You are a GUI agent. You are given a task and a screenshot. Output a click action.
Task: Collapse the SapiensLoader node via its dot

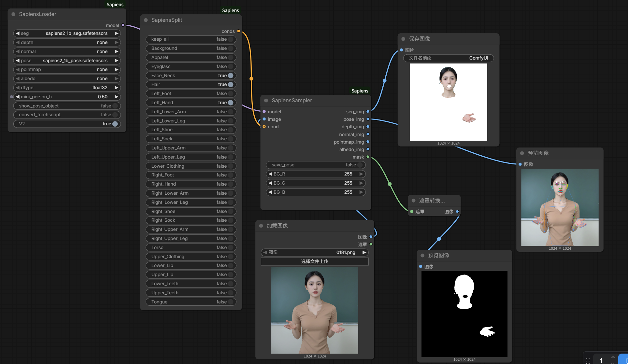coord(14,14)
